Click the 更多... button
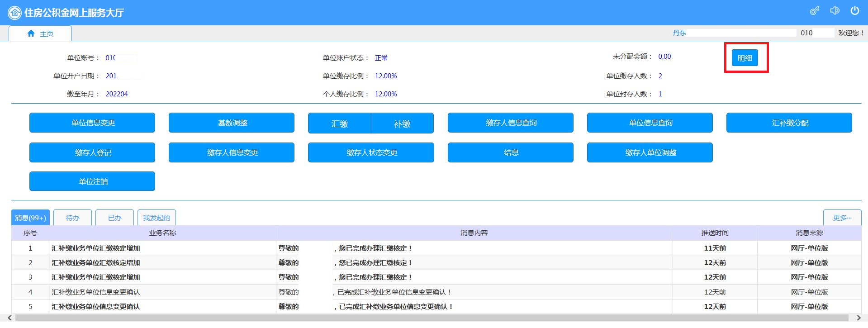868x328 pixels. tap(842, 218)
